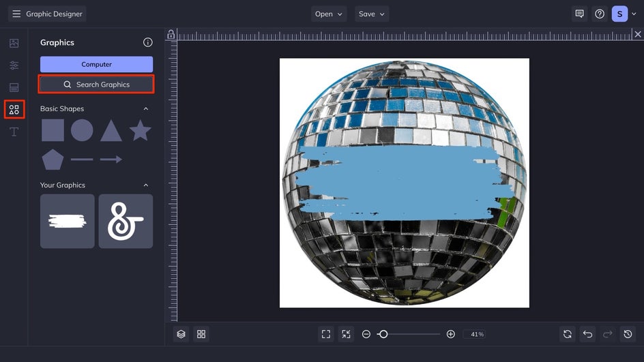Image resolution: width=644 pixels, height=362 pixels.
Task: Open the Layers panel icon
Action: pyautogui.click(x=181, y=334)
